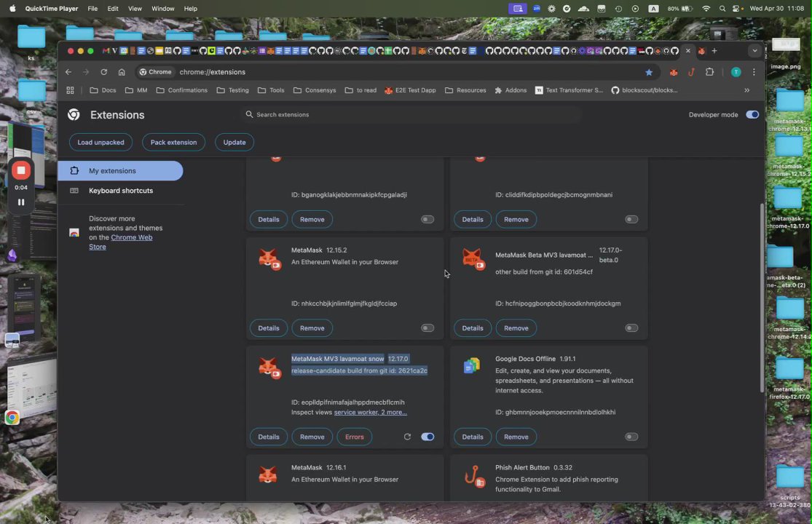Open the Testing bookmarks folder
This screenshot has height=524, width=812.
(232, 90)
